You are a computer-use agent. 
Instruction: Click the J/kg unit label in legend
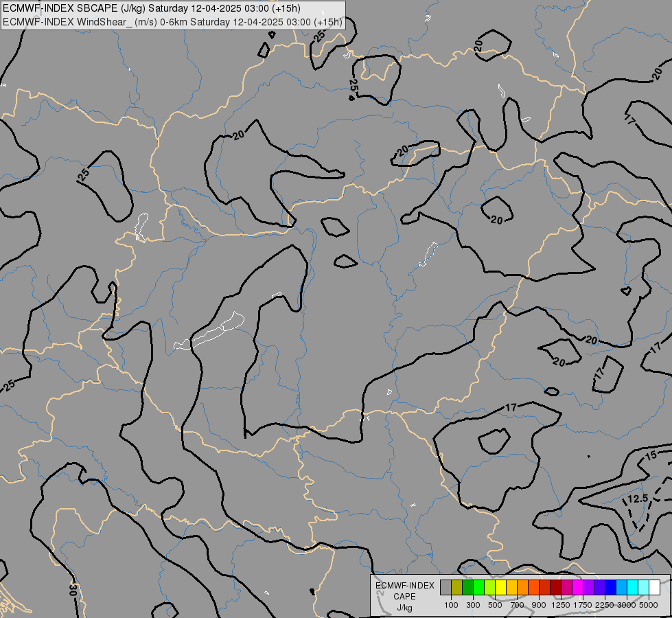[404, 608]
